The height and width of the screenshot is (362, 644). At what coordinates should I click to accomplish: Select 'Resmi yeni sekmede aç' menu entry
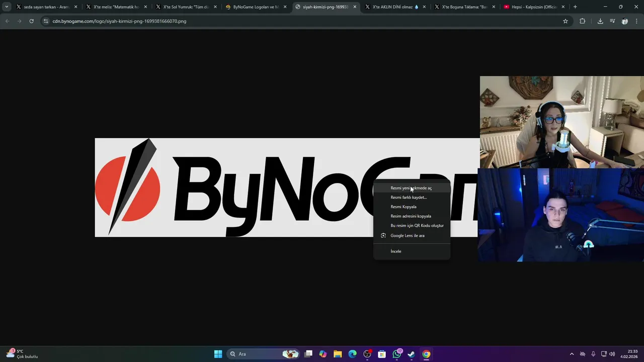pyautogui.click(x=412, y=188)
